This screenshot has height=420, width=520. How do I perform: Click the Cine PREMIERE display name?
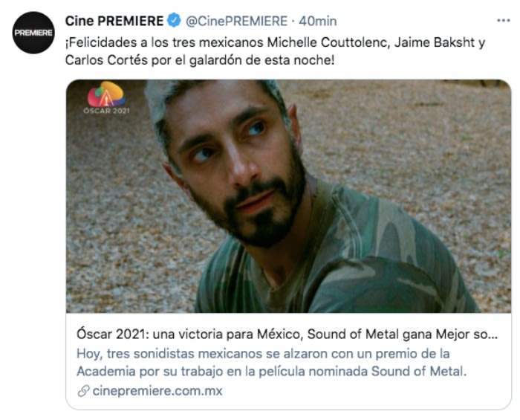114,21
